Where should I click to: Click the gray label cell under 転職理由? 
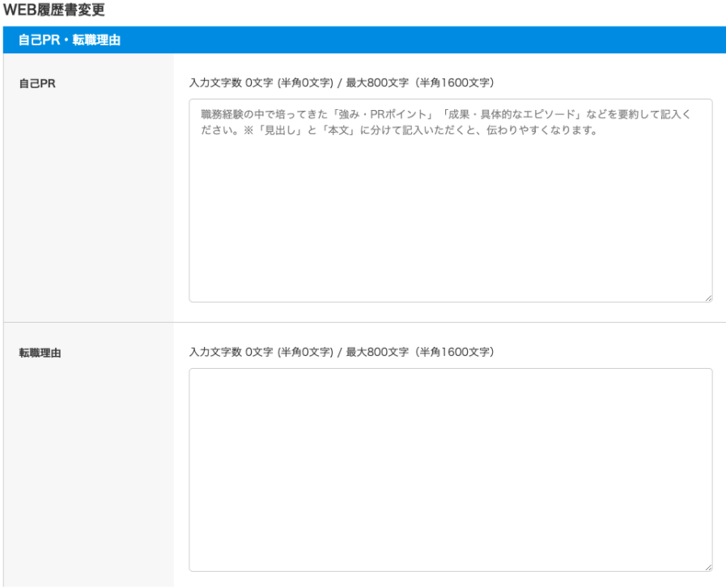[88, 477]
